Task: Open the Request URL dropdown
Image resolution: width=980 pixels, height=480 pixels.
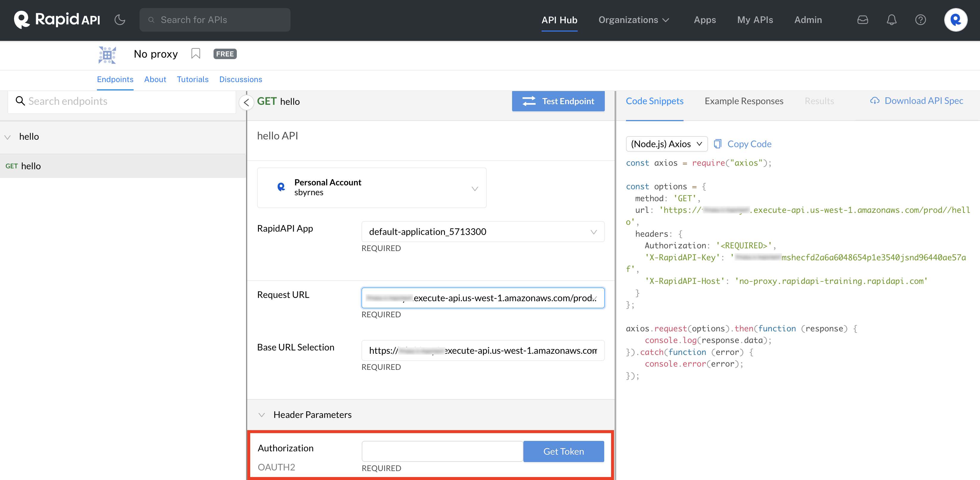Action: point(482,298)
